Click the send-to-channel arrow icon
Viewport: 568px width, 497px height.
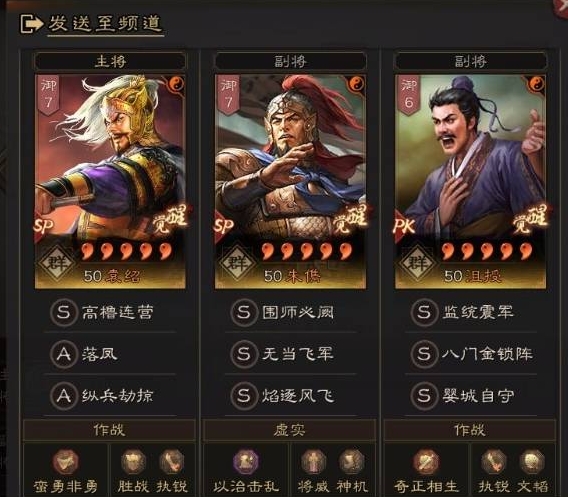pyautogui.click(x=32, y=24)
